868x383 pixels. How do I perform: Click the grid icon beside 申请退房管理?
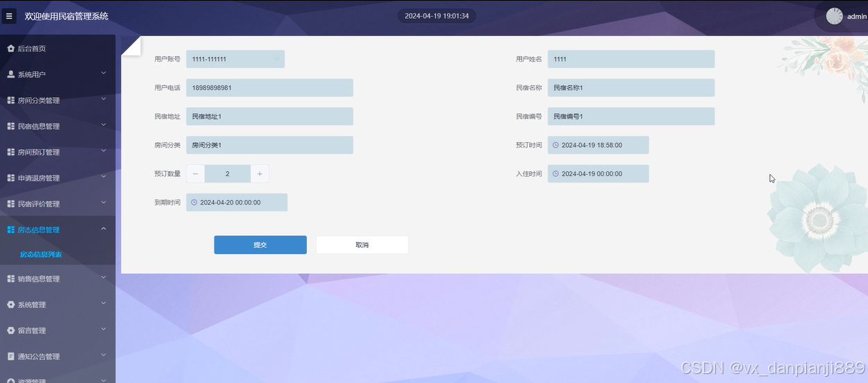coord(10,178)
